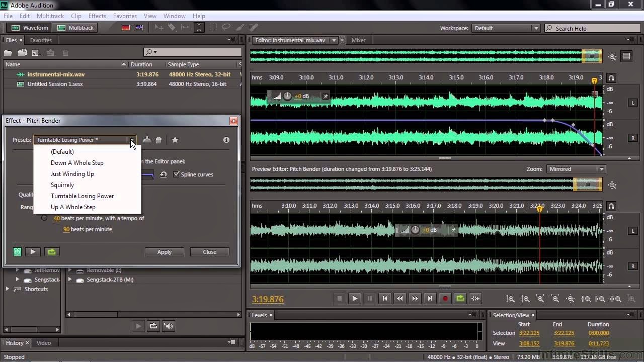Open the Effects menu
This screenshot has width=644, height=362.
(97, 16)
